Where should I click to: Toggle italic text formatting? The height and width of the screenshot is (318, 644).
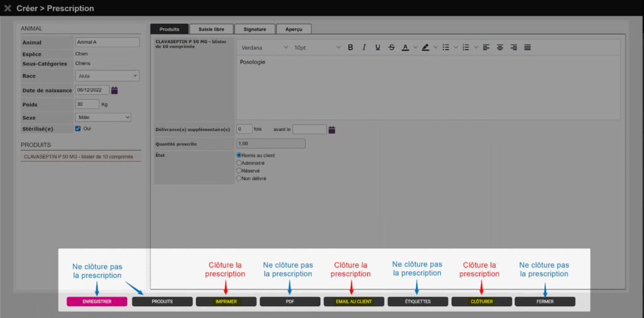pos(364,47)
